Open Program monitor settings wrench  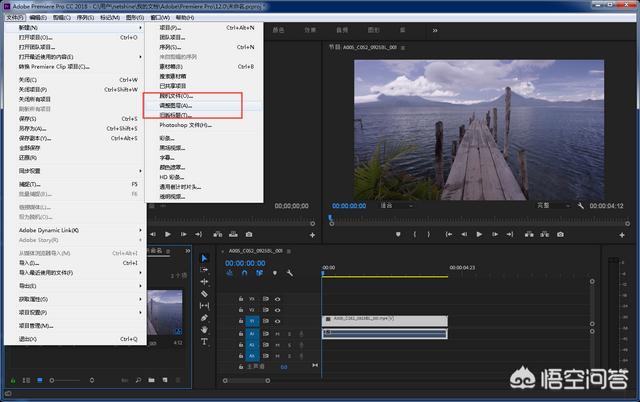(x=580, y=206)
